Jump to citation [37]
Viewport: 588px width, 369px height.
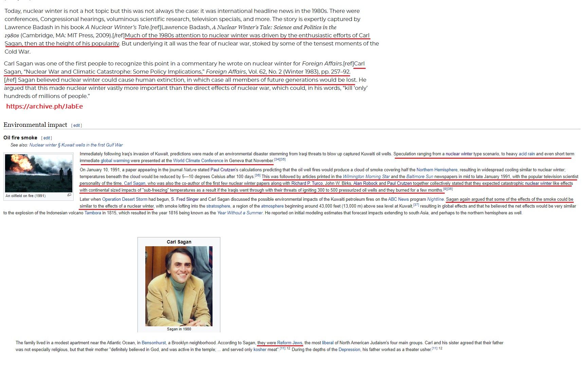click(x=416, y=205)
